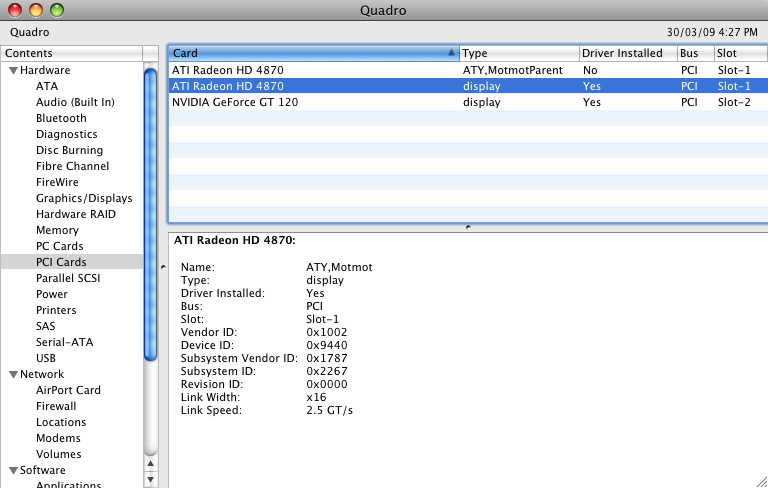
Task: Select Locations under Network
Action: tap(61, 422)
